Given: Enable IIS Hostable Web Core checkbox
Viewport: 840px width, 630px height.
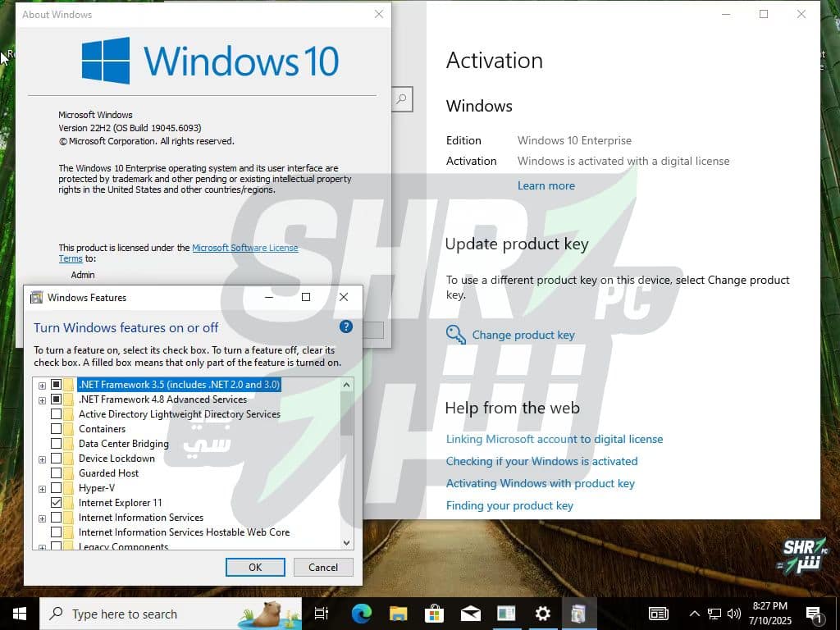Looking at the screenshot, I should tap(57, 532).
